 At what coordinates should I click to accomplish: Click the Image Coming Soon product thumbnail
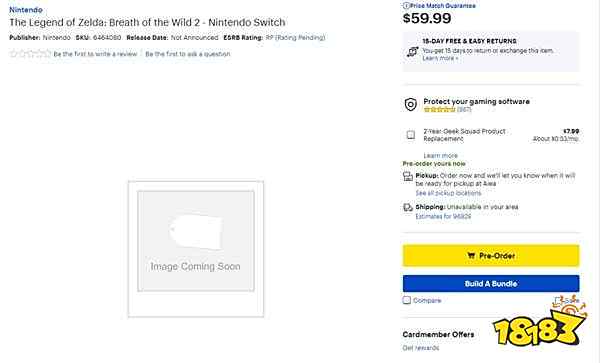coord(196,249)
